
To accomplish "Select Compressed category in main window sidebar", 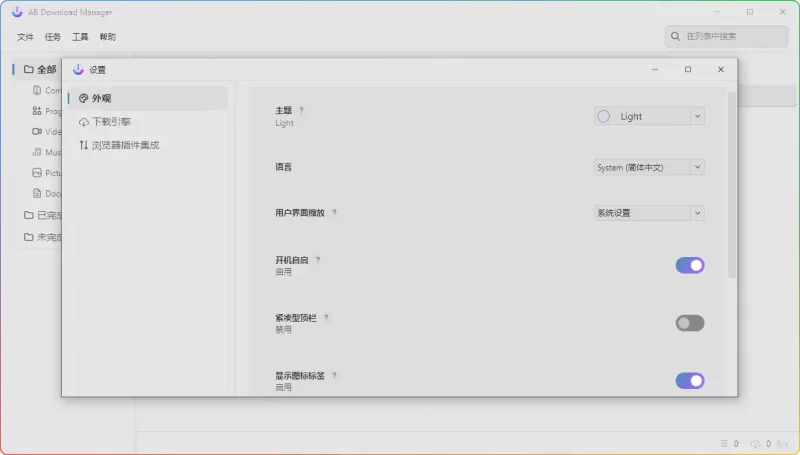I will [x=46, y=90].
